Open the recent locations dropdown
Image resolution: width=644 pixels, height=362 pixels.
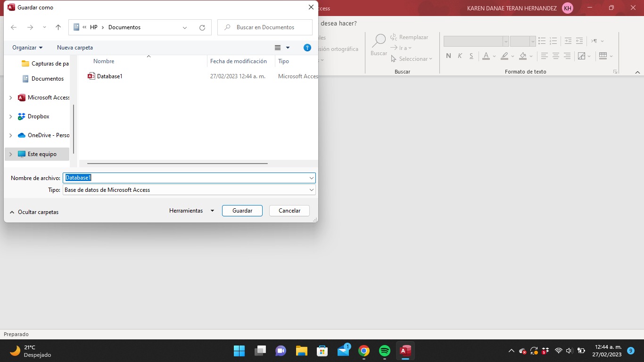point(44,27)
